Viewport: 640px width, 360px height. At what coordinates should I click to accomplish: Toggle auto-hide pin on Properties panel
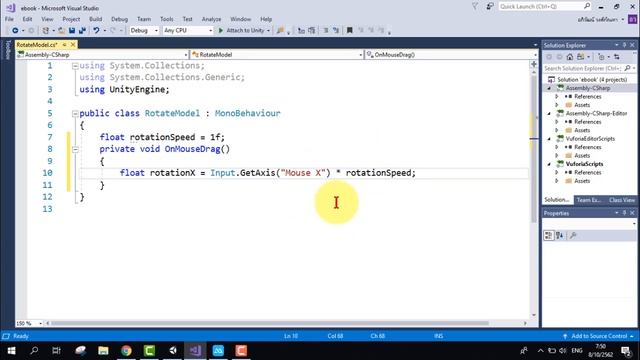click(624, 213)
